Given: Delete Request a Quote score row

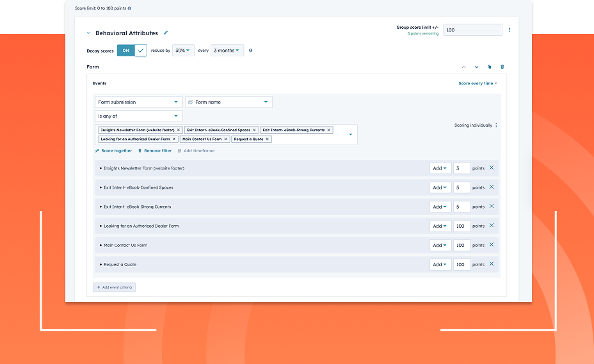Looking at the screenshot, I should coord(492,264).
